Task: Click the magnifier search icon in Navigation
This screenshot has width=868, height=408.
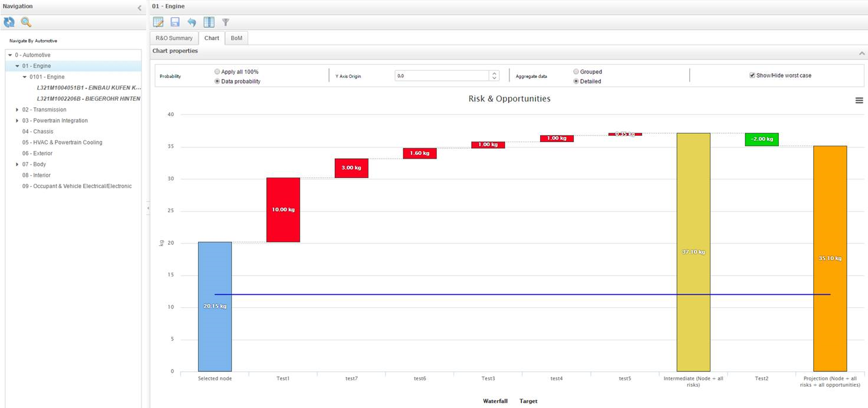Action: click(26, 22)
